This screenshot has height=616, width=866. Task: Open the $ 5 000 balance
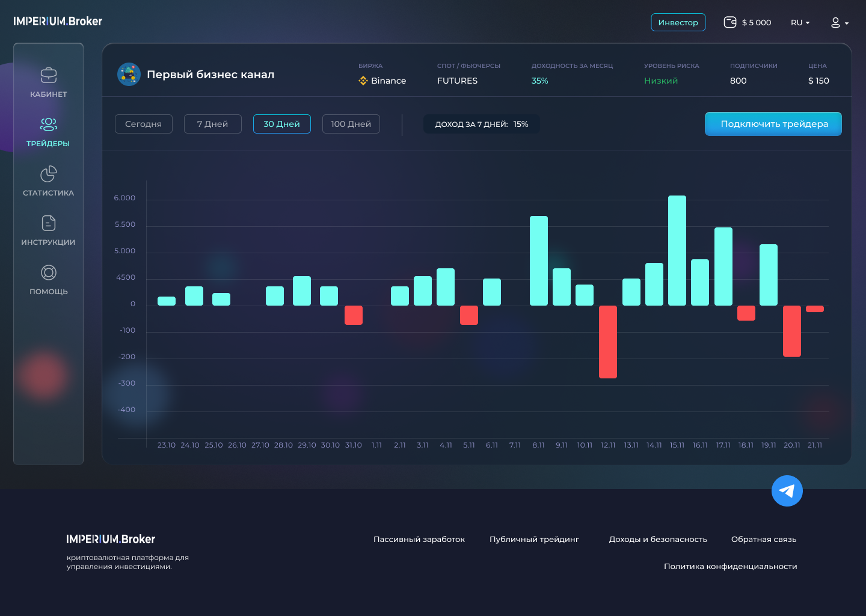(x=757, y=22)
